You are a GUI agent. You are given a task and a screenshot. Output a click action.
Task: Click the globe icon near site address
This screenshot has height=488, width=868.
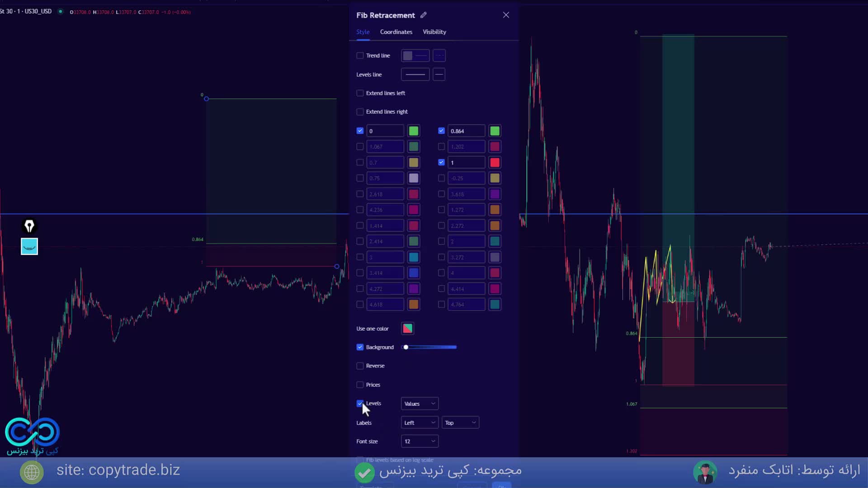coord(32,472)
